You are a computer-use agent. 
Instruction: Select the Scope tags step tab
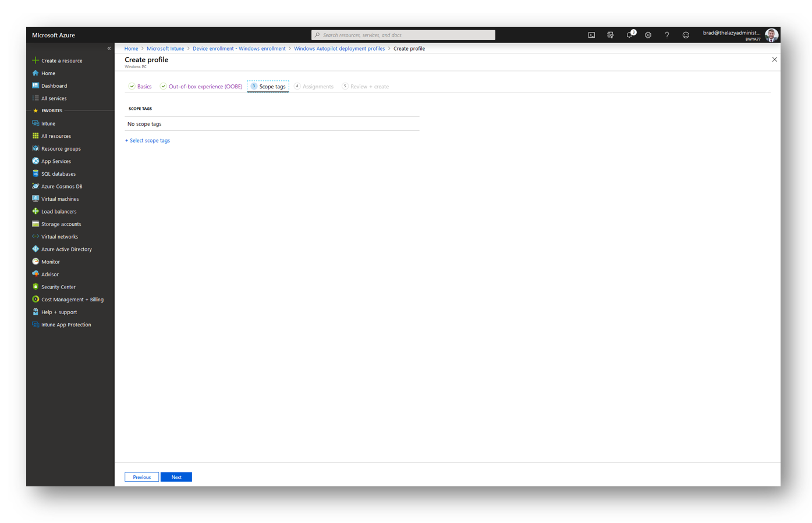268,87
